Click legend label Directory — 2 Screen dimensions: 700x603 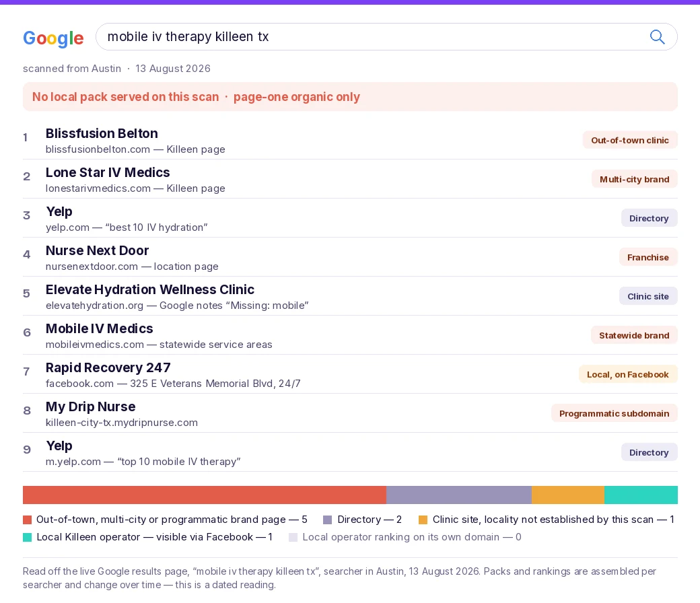[x=370, y=520]
